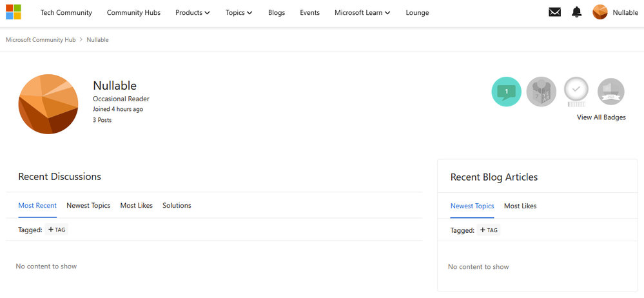This screenshot has width=644, height=298.
Task: Expand the Microsoft Learn dropdown
Action: 362,13
